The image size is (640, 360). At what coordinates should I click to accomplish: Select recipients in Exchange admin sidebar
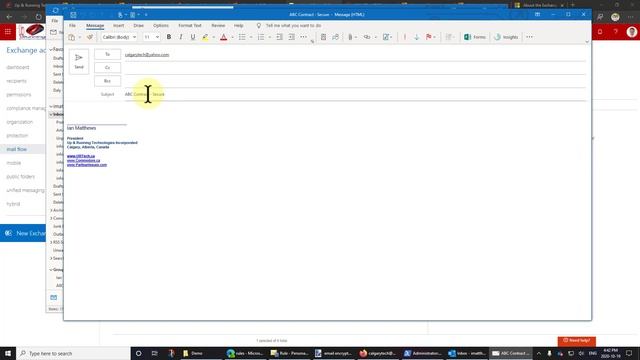[16, 81]
